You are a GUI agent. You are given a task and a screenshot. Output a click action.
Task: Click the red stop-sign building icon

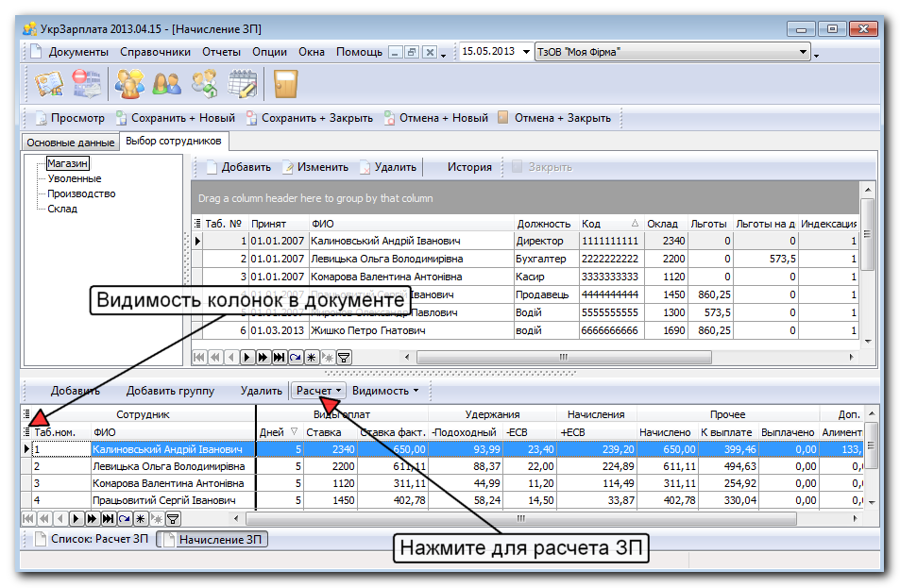click(x=86, y=84)
